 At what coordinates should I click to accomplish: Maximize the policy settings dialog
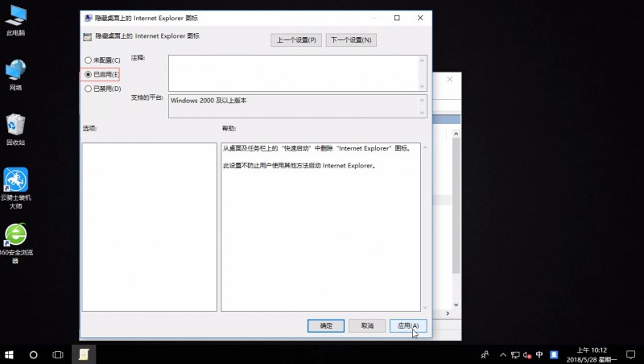(397, 18)
